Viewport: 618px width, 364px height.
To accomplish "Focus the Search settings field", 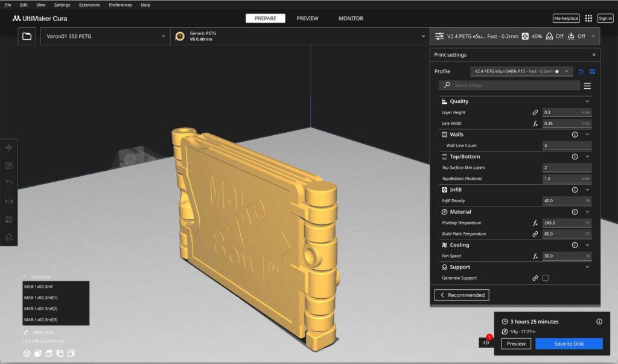I will pos(509,85).
